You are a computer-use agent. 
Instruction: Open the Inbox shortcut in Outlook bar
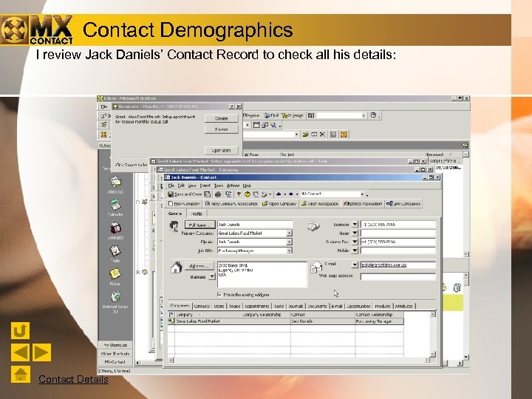pyautogui.click(x=115, y=185)
